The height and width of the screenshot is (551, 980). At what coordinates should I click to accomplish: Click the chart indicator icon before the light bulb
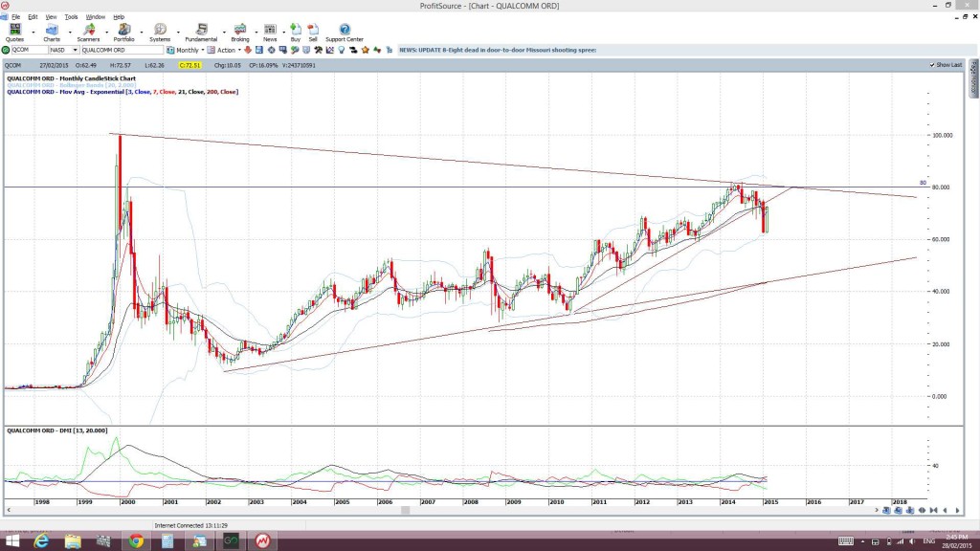330,50
